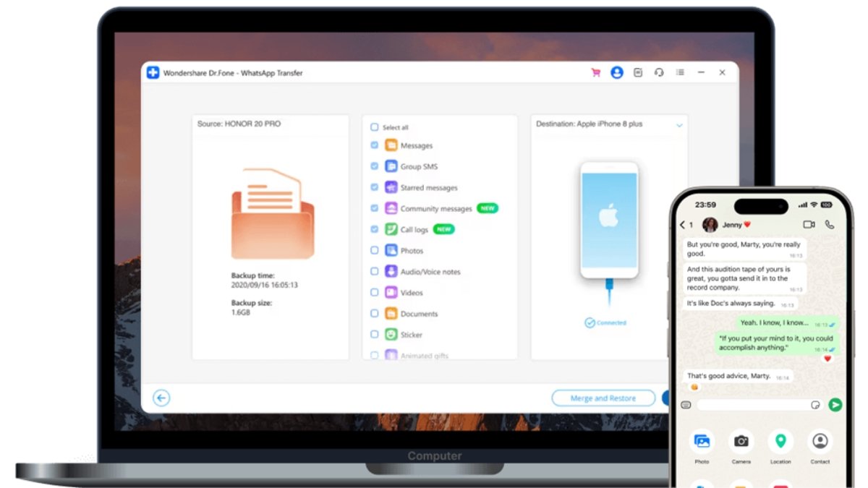Uncheck the Messages checkbox
868x488 pixels.
(375, 145)
